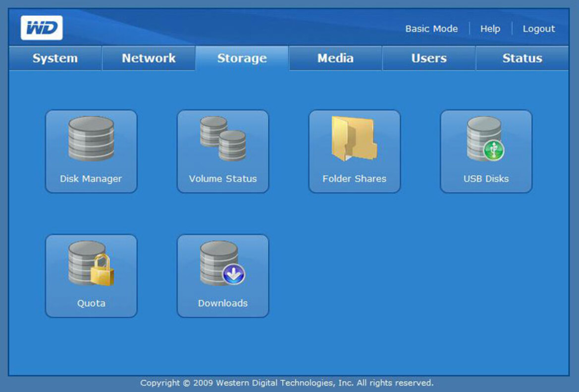Open Help
This screenshot has width=579, height=392.
coord(490,29)
